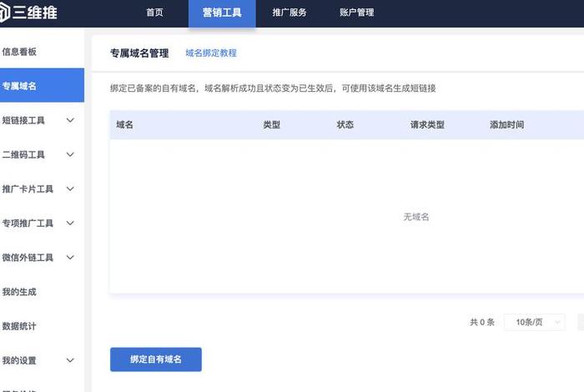The image size is (584, 392).
Task: Select 专属域名 in the sidebar
Action: (42, 86)
